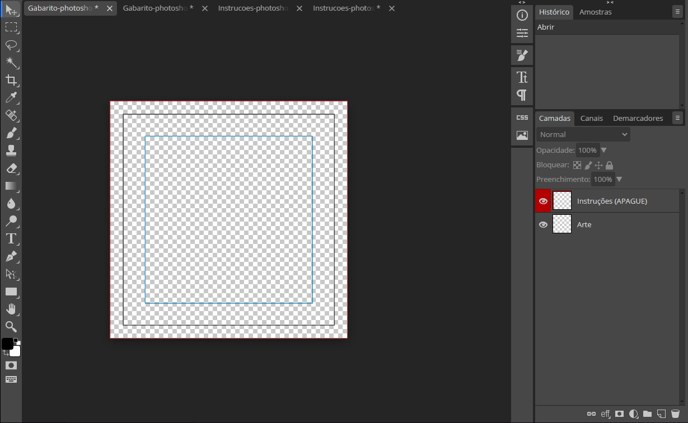
Task: Expand the Preenchimento slider arrow
Action: click(619, 180)
